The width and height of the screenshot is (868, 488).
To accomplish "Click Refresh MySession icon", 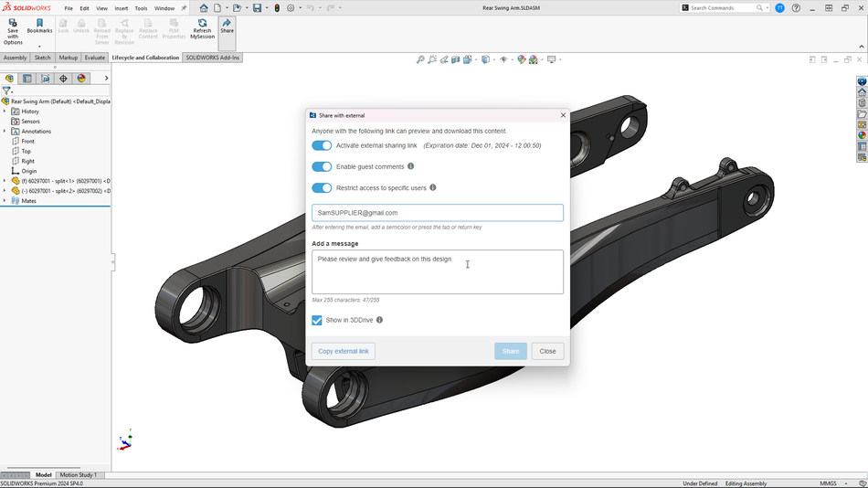I will click(202, 27).
